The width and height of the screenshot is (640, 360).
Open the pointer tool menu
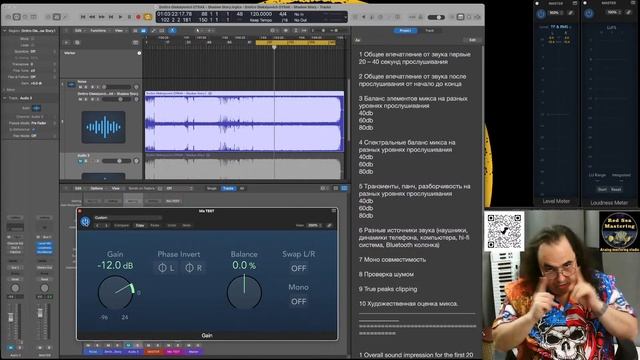(x=199, y=31)
